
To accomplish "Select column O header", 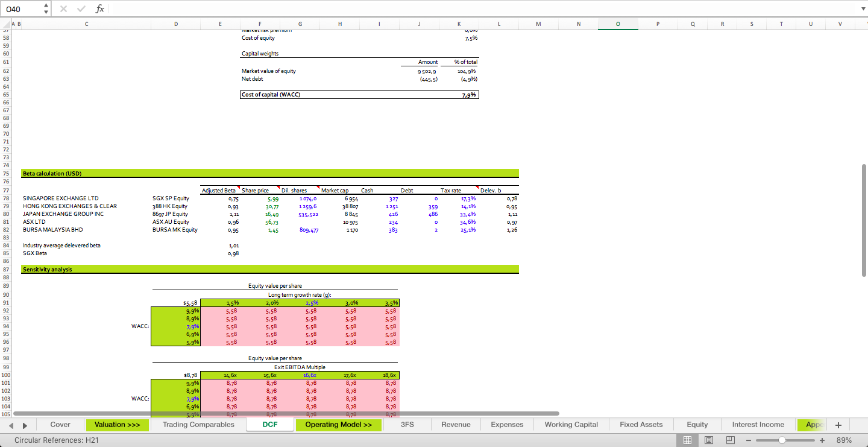I will click(618, 24).
